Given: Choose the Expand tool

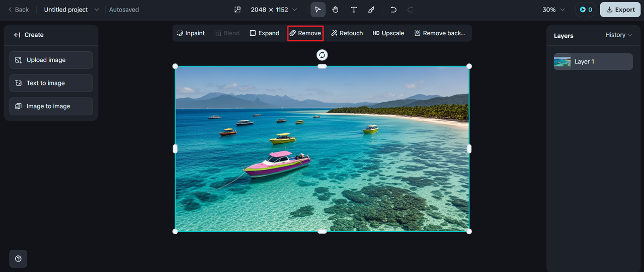Looking at the screenshot, I should (265, 33).
